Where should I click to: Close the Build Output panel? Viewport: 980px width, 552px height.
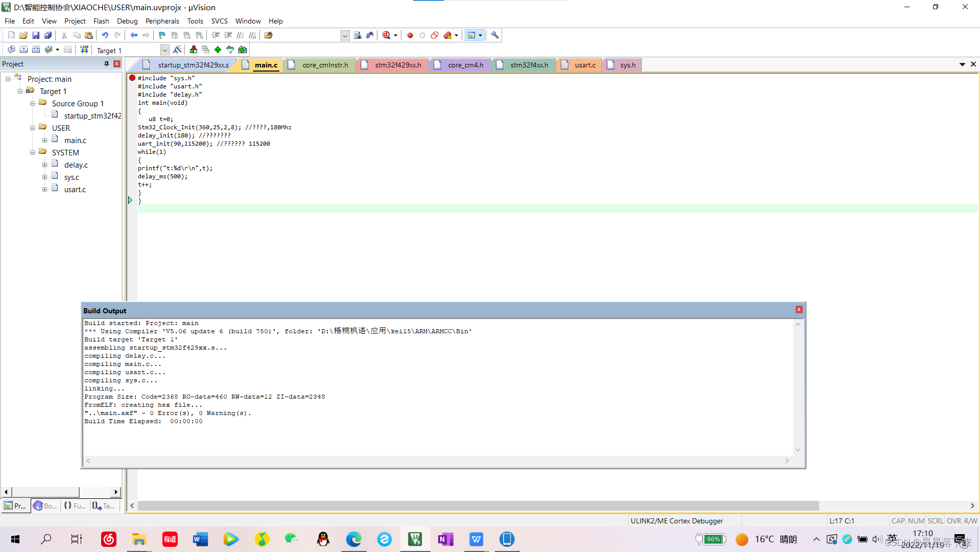point(798,309)
